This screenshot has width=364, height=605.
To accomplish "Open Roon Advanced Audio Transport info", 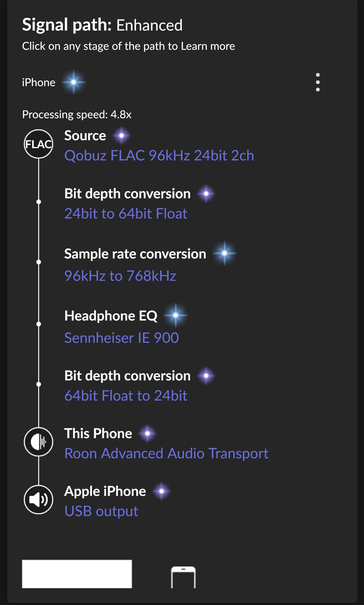I will (x=167, y=453).
